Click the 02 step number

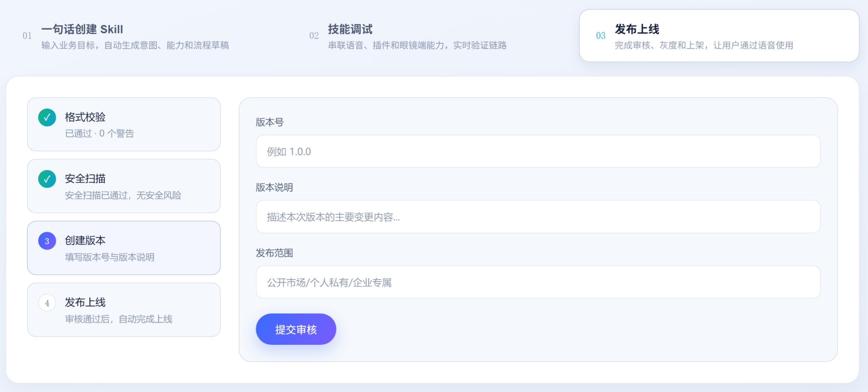click(314, 36)
